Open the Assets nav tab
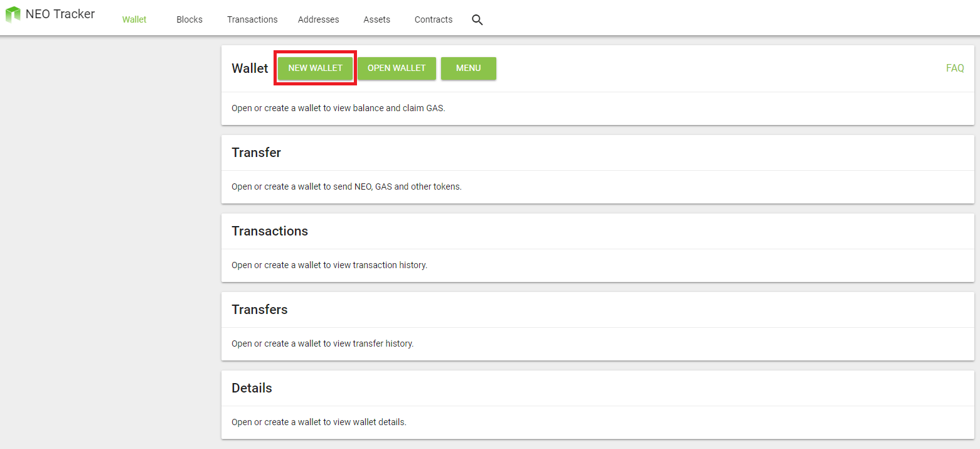The width and height of the screenshot is (980, 449). click(377, 19)
